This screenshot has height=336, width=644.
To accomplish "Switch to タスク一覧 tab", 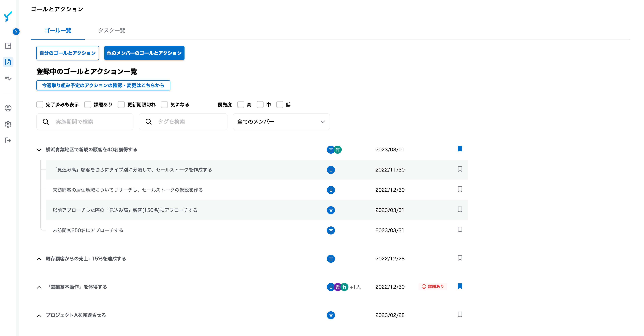I will (x=112, y=30).
